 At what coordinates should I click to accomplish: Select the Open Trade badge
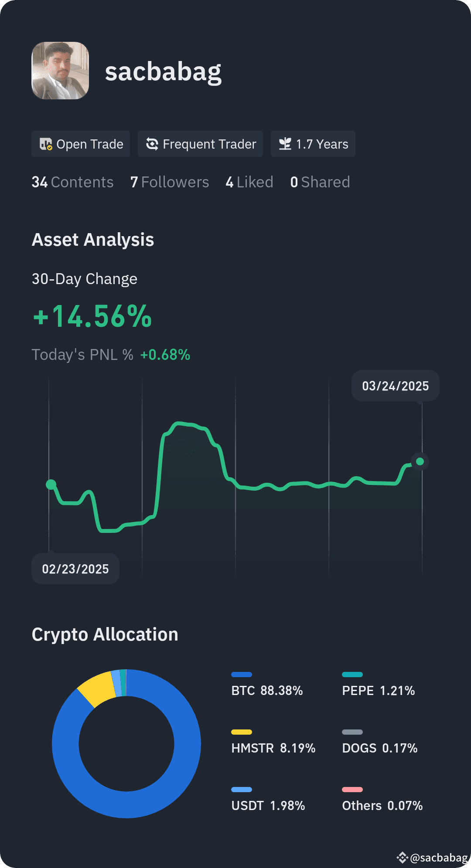pos(81,144)
